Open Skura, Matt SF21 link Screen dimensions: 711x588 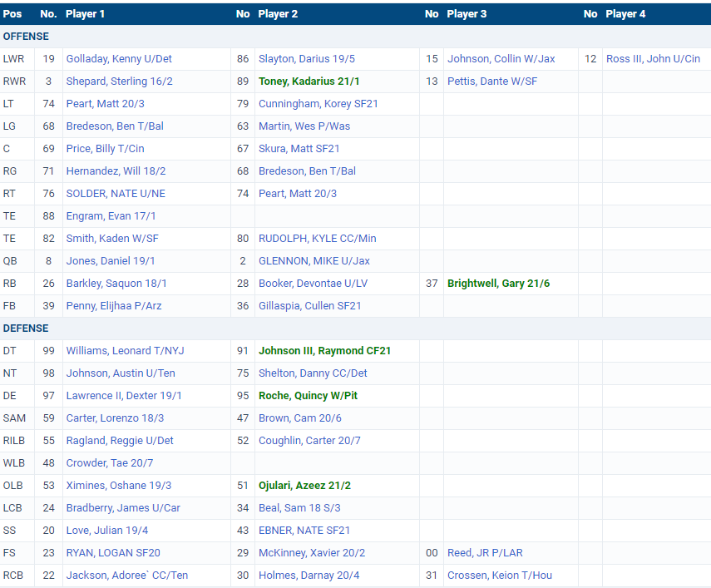(299, 149)
